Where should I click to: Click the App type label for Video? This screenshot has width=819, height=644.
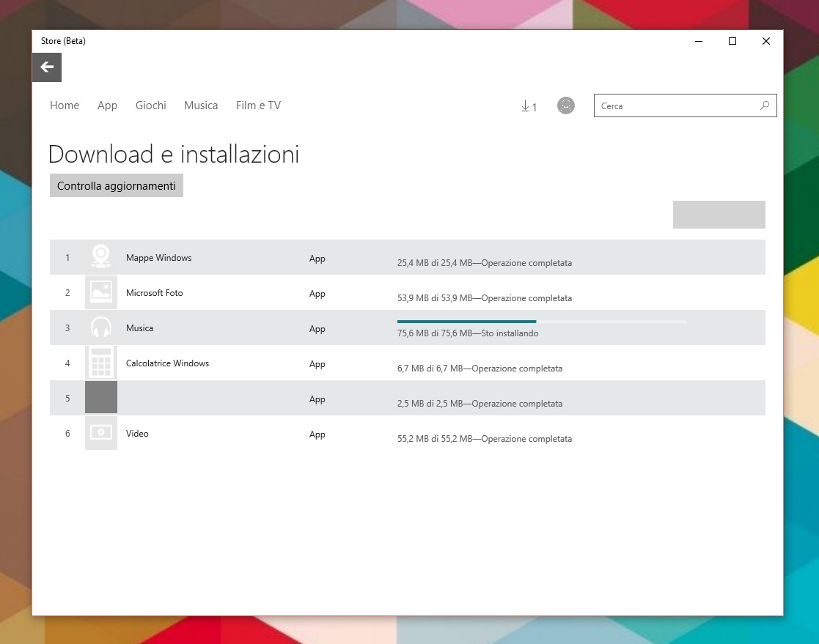pos(317,434)
